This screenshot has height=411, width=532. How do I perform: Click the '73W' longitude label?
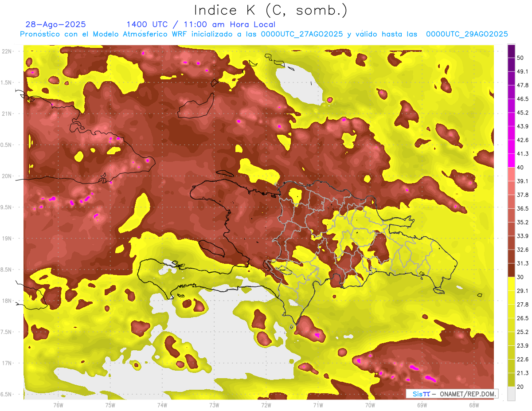[214, 405]
